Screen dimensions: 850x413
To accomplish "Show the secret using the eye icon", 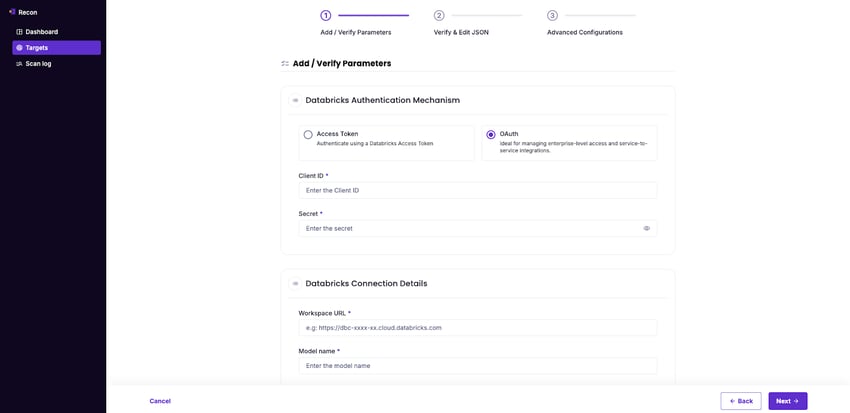I will pyautogui.click(x=646, y=229).
